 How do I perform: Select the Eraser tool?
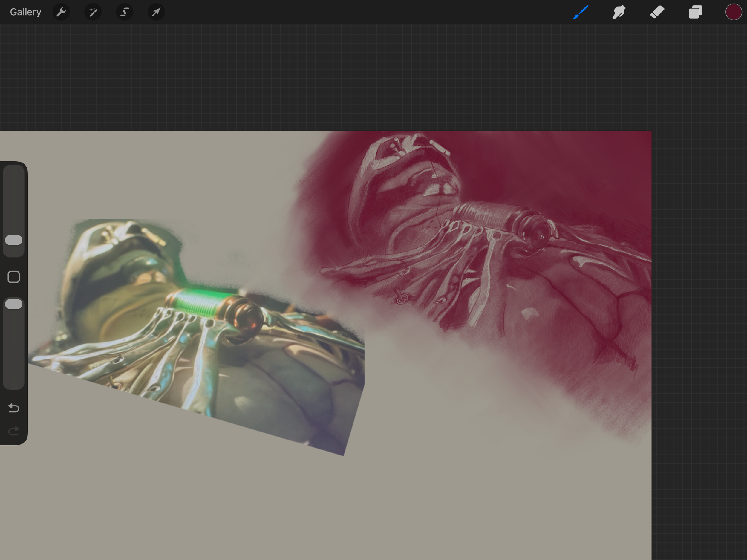pyautogui.click(x=657, y=12)
